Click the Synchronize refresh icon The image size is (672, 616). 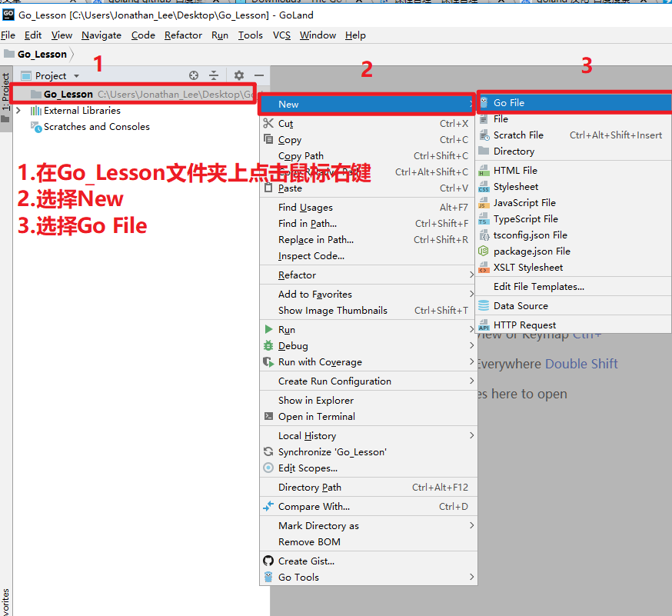point(268,451)
